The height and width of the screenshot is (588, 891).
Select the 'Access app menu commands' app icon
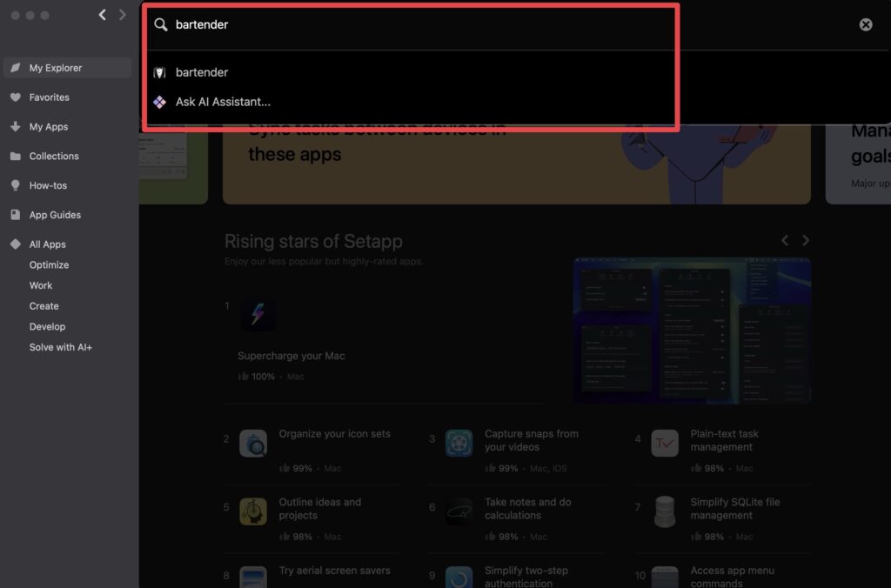[665, 578]
